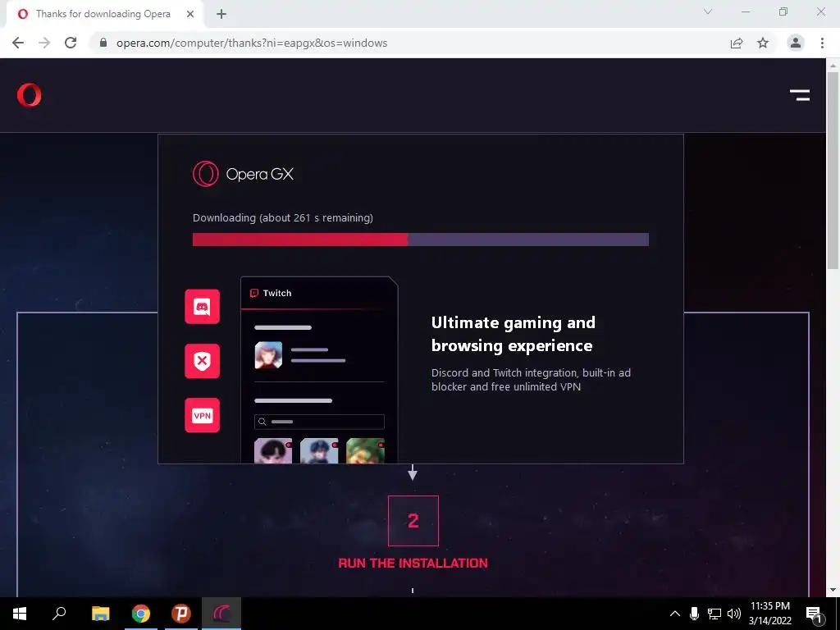View site security lock information
The width and height of the screenshot is (840, 630).
tap(103, 43)
